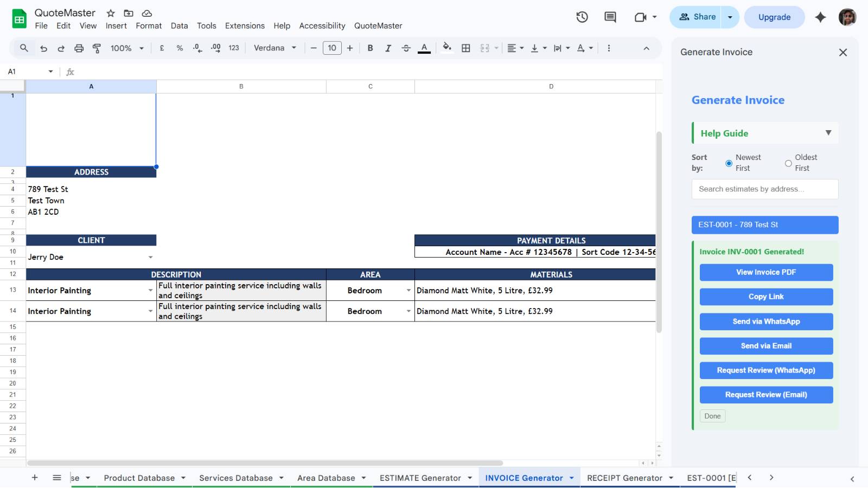The image size is (868, 488).
Task: Open the Jerry Doe client dropdown
Action: [x=151, y=256]
